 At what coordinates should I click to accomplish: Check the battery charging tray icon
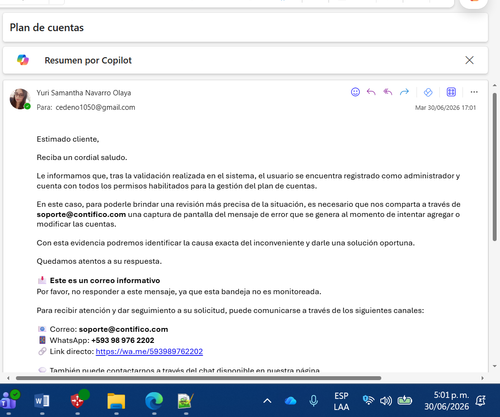405,400
